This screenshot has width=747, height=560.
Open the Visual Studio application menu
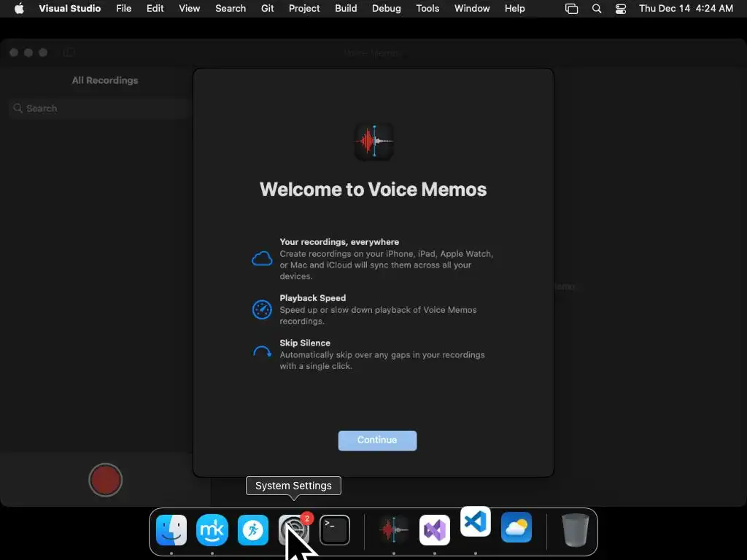click(69, 8)
